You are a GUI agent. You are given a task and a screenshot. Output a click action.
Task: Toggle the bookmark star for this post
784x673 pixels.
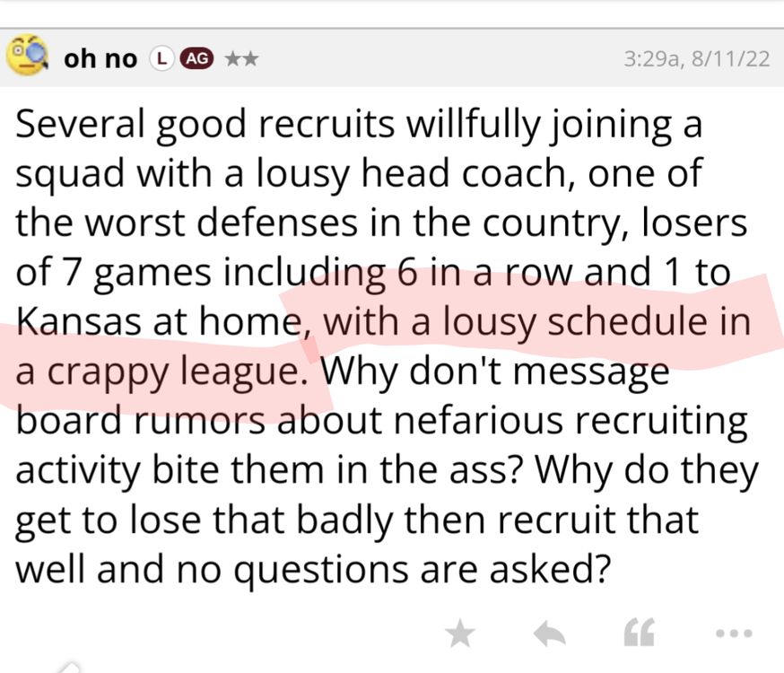point(459,634)
